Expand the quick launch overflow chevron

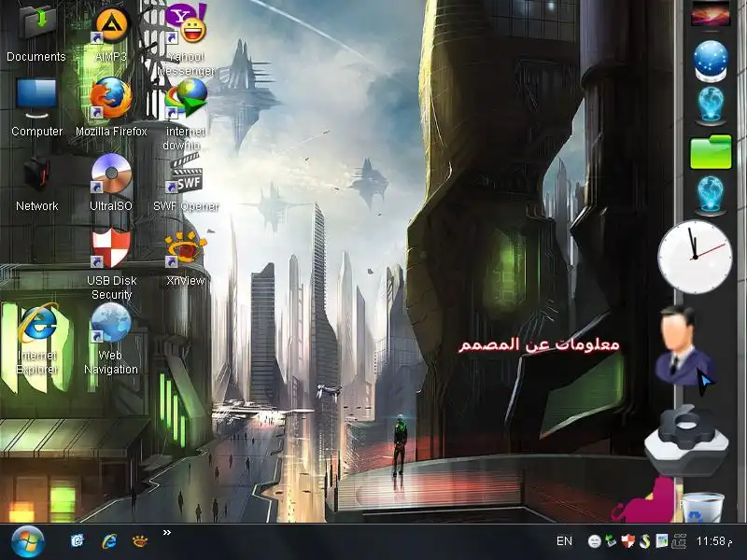click(x=167, y=532)
